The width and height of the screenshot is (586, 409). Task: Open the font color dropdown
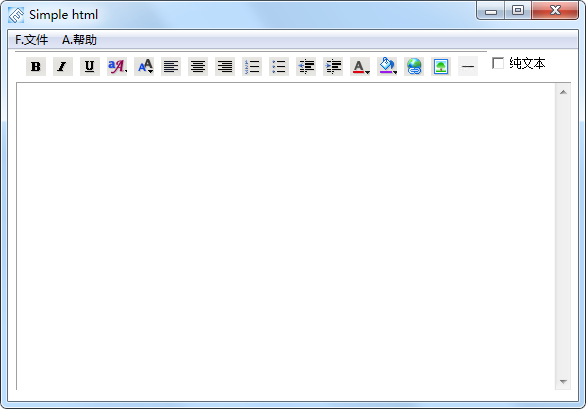pyautogui.click(x=360, y=67)
